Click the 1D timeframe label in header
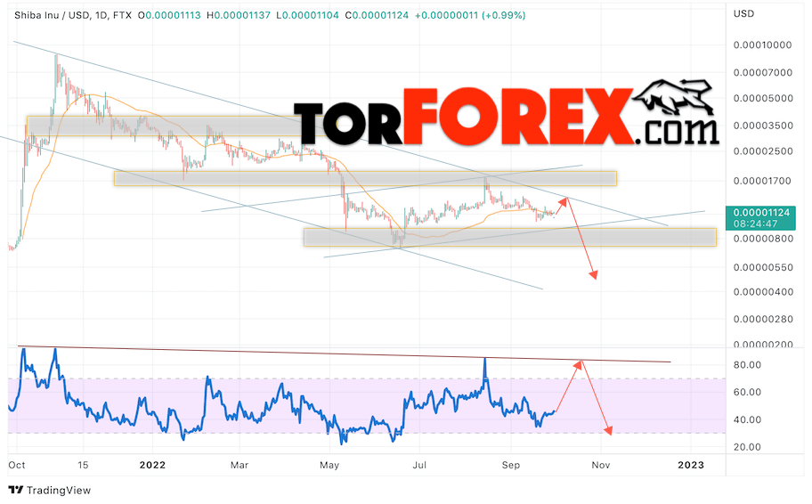The width and height of the screenshot is (812, 504). pos(101,15)
